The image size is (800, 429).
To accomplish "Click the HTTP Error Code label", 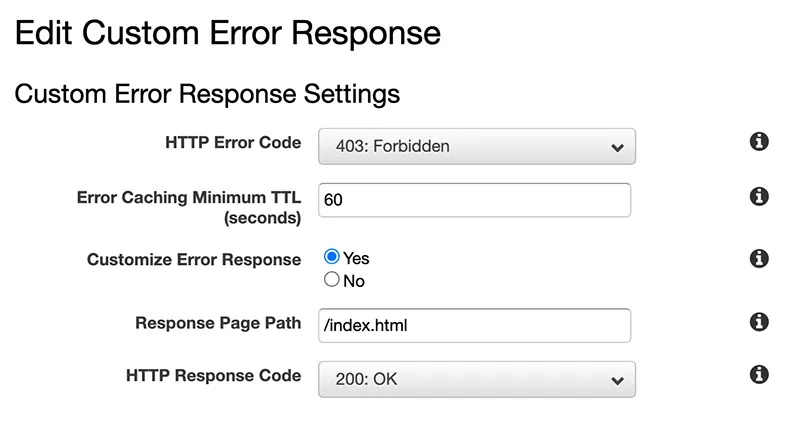I will pos(232,143).
